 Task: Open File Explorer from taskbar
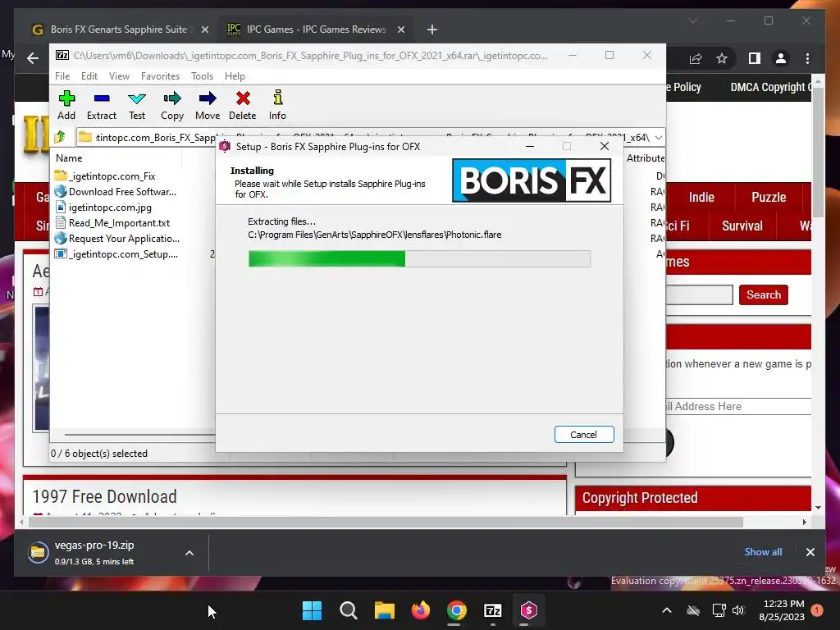point(384,610)
